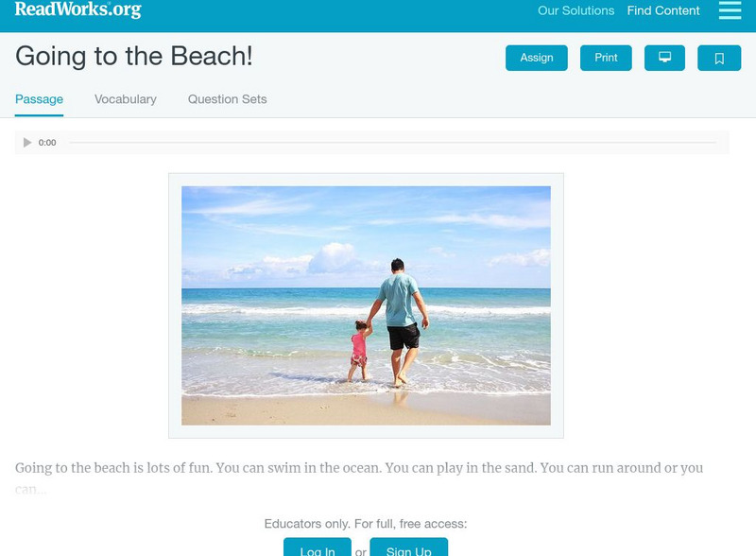
Task: Click the Sign Up button
Action: point(409,547)
